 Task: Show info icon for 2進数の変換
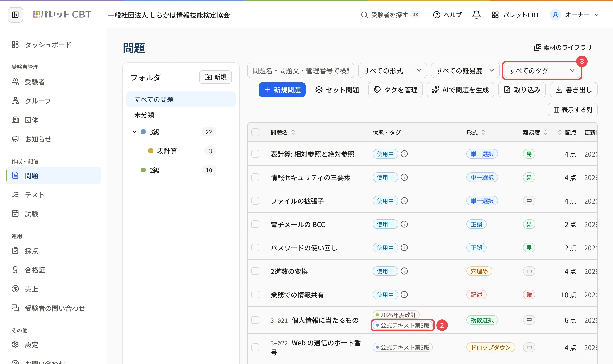tap(404, 271)
